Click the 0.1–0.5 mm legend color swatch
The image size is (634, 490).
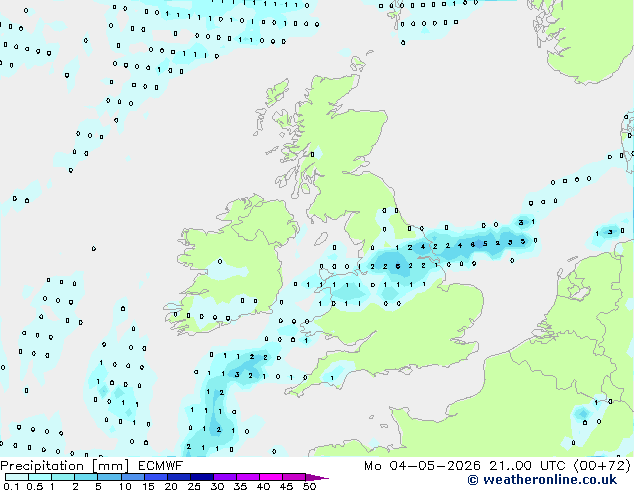click(17, 477)
